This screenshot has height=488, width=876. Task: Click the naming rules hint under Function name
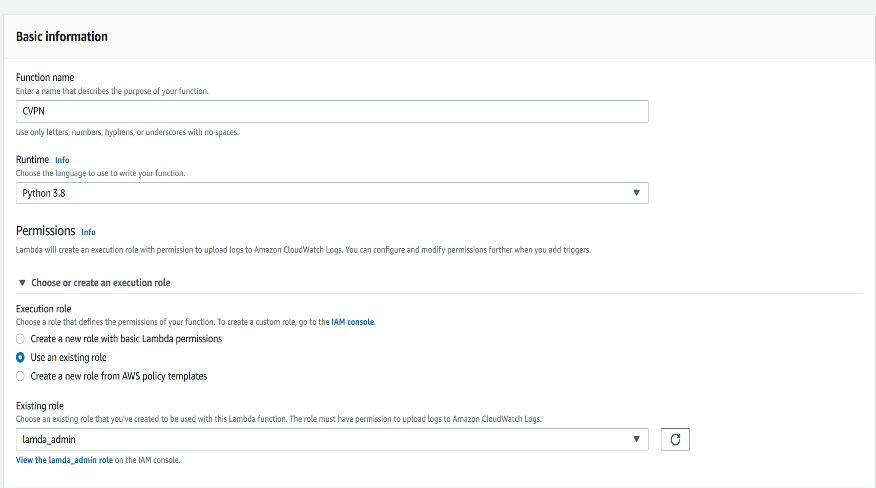(x=127, y=133)
